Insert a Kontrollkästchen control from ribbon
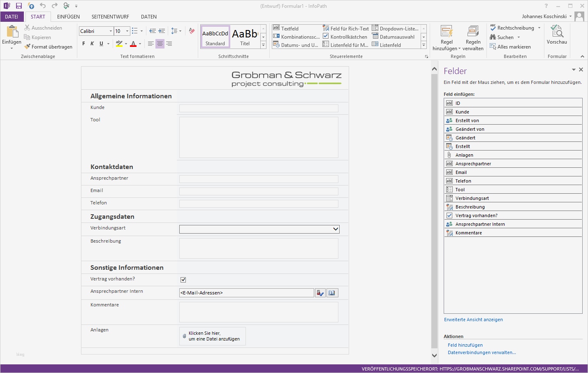 click(345, 37)
